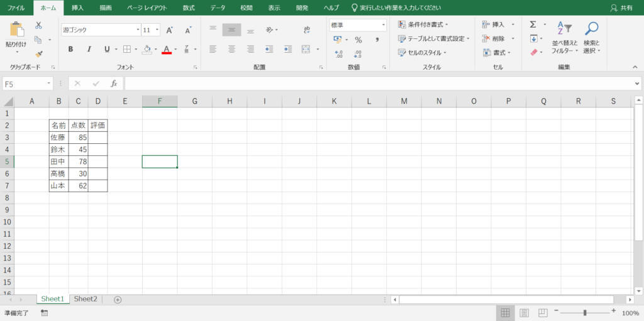Switch to the データ tab
Screen dimensions: 644x321
(218, 8)
